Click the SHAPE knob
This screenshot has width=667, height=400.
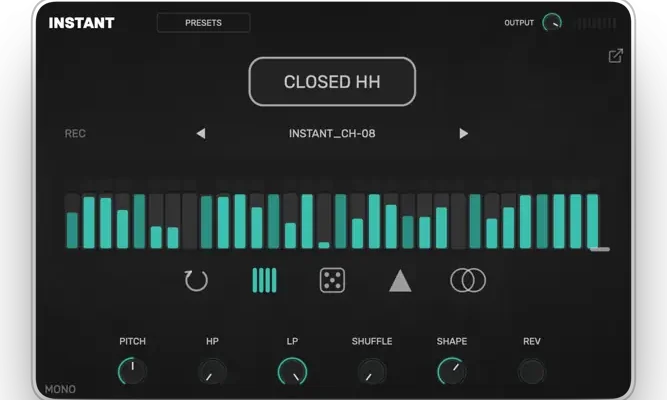[x=452, y=371]
